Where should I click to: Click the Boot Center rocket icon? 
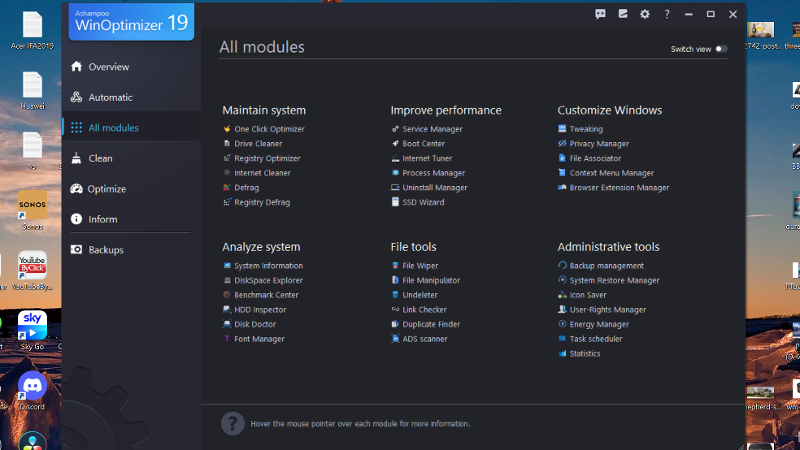click(395, 144)
